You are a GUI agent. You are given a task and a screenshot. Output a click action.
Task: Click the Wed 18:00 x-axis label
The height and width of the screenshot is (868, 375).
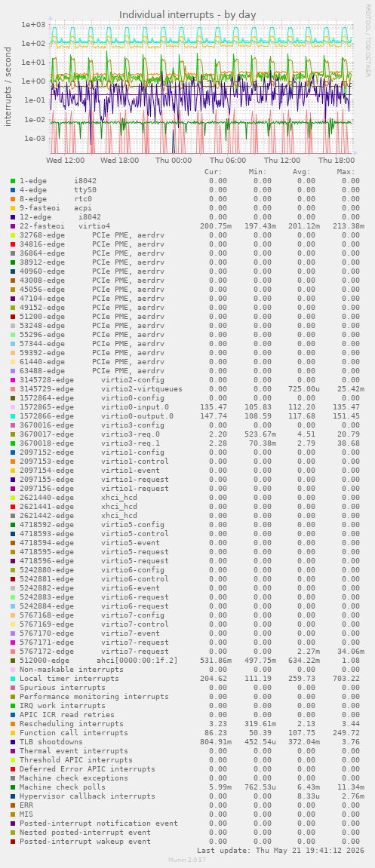click(x=119, y=161)
